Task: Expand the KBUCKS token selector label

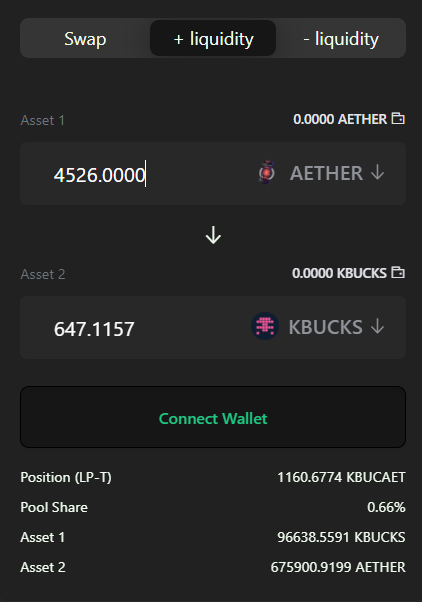Action: (x=326, y=327)
